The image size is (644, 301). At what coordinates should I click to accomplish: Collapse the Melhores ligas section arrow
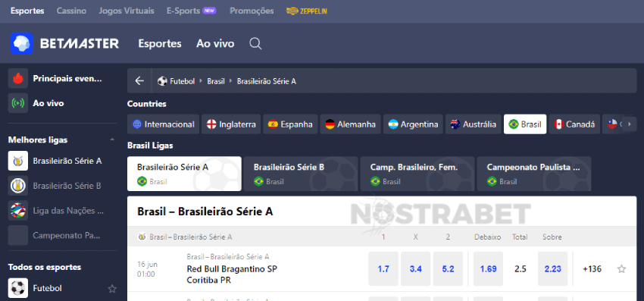pos(112,140)
